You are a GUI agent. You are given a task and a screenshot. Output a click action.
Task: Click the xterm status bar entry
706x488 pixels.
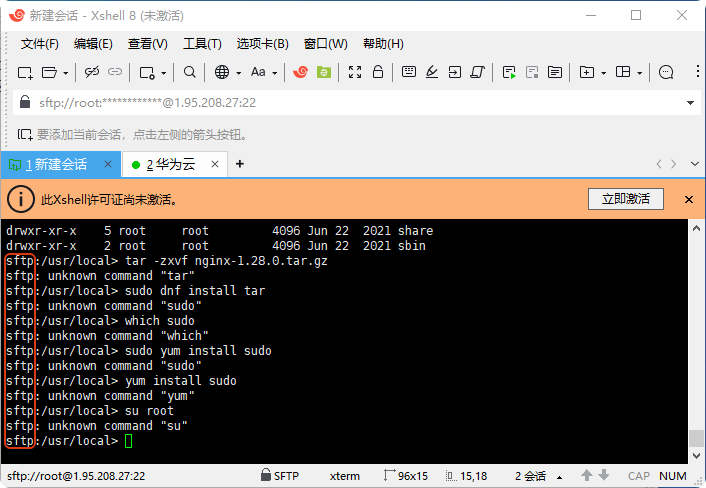pyautogui.click(x=344, y=476)
